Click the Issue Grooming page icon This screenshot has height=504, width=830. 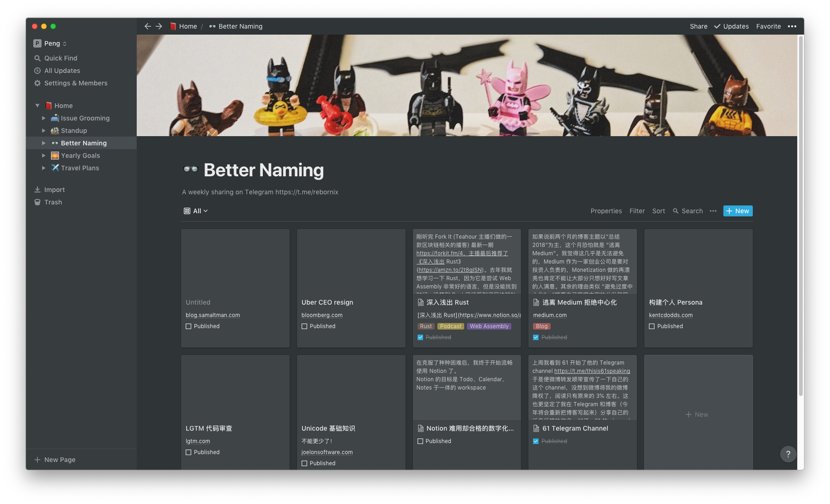(x=55, y=118)
